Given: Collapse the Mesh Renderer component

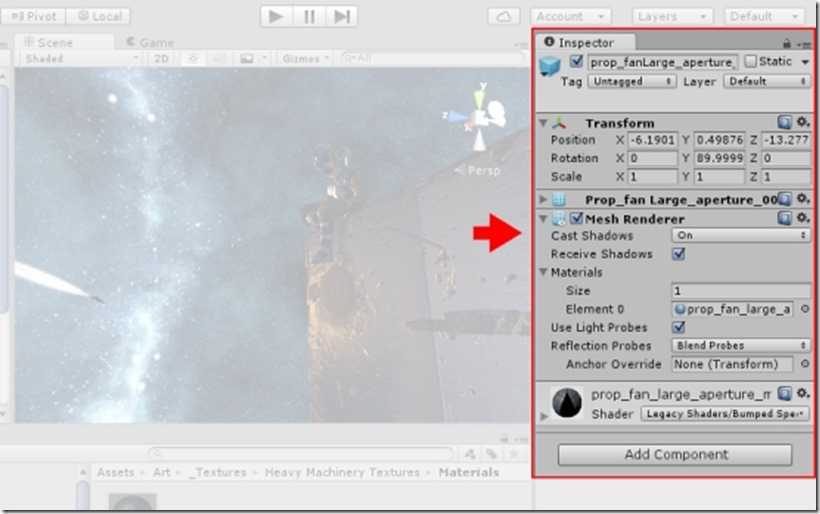Looking at the screenshot, I should pos(543,219).
